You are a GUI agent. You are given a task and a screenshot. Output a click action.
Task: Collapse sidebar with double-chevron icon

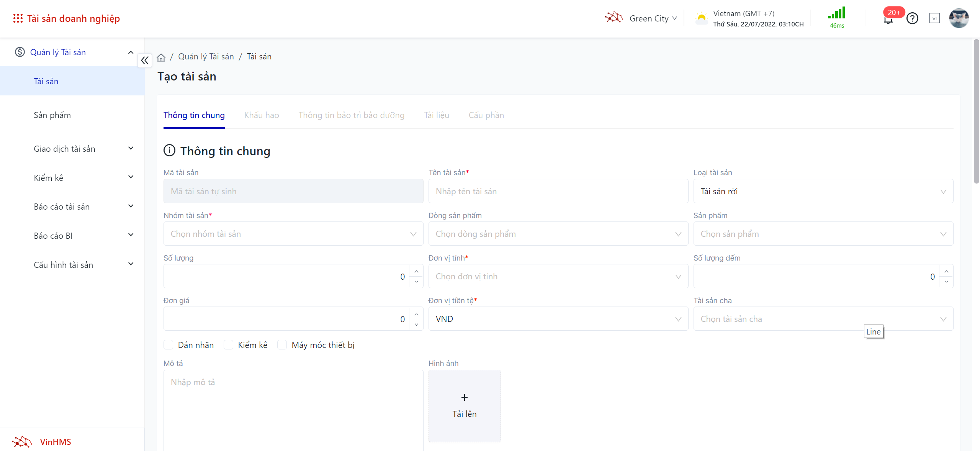coord(145,60)
